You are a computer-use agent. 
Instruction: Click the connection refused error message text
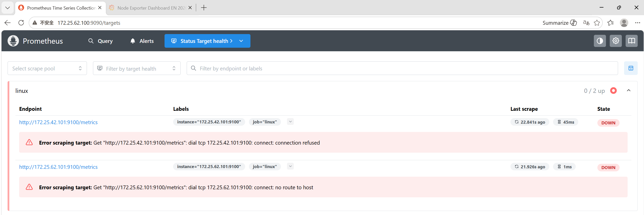(179, 143)
